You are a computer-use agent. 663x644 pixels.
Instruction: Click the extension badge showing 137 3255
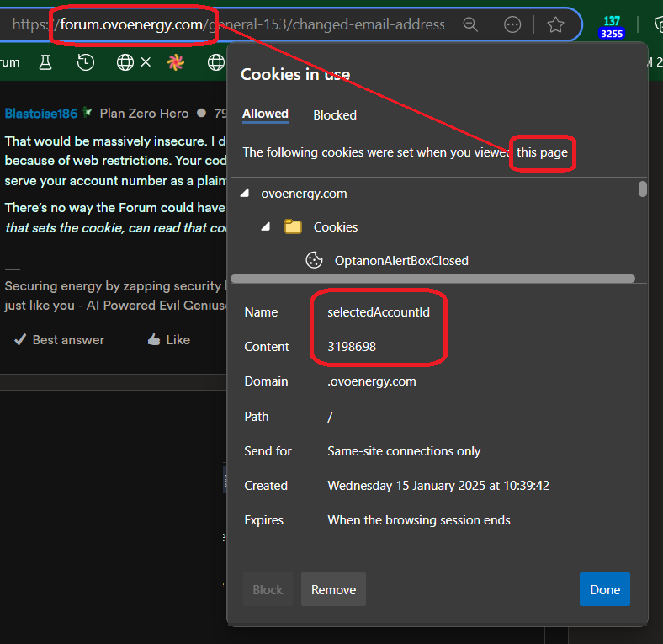pyautogui.click(x=612, y=27)
